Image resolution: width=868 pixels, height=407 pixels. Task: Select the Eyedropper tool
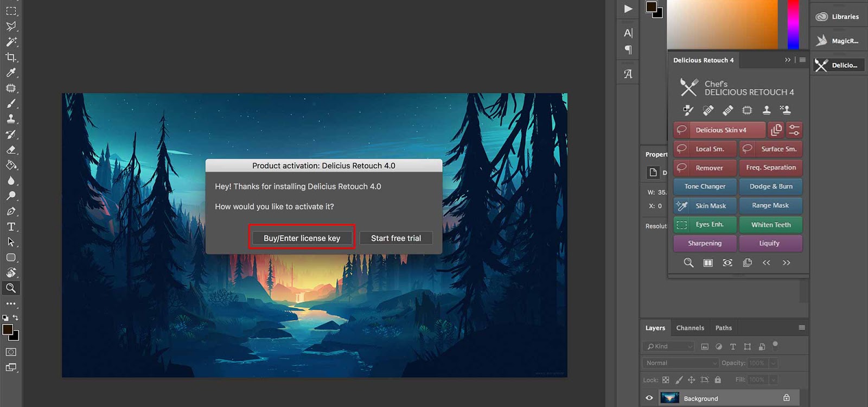point(11,73)
